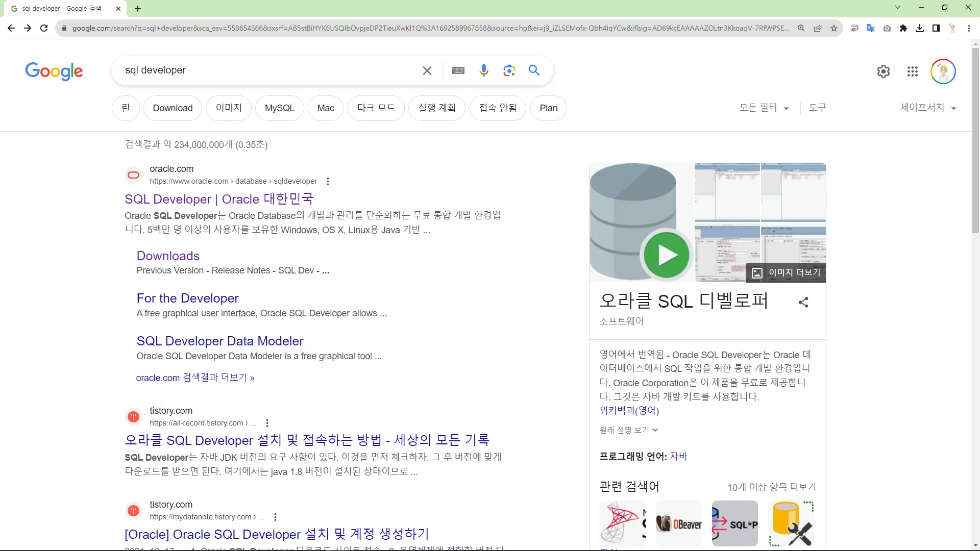Open Google Lens image search

pos(509,70)
